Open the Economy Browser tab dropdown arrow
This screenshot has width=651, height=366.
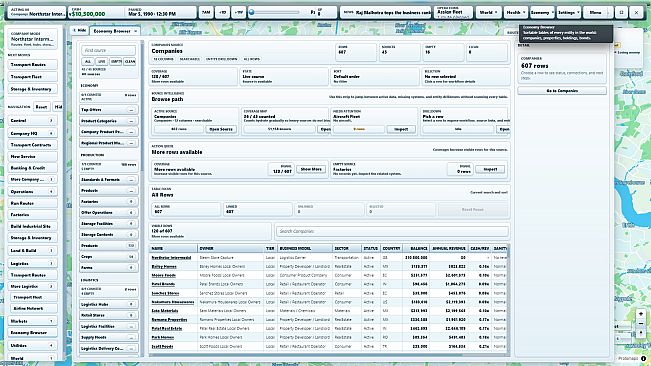tap(135, 31)
